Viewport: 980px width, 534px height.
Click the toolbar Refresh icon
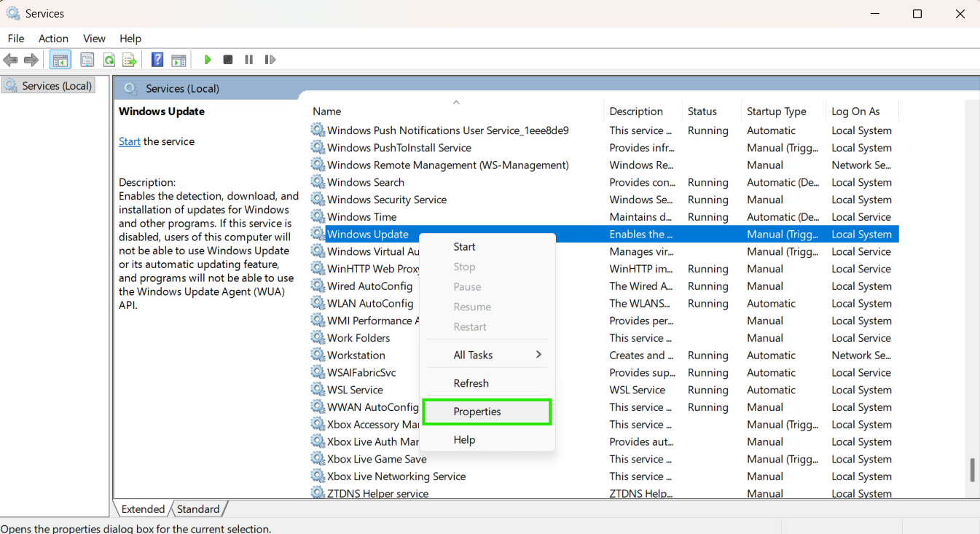click(109, 60)
